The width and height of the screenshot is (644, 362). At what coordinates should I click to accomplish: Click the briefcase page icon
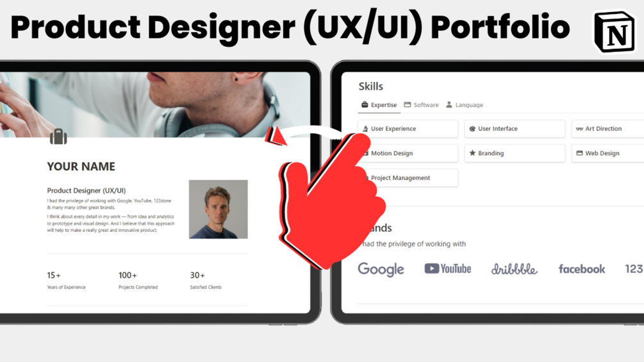pyautogui.click(x=58, y=136)
